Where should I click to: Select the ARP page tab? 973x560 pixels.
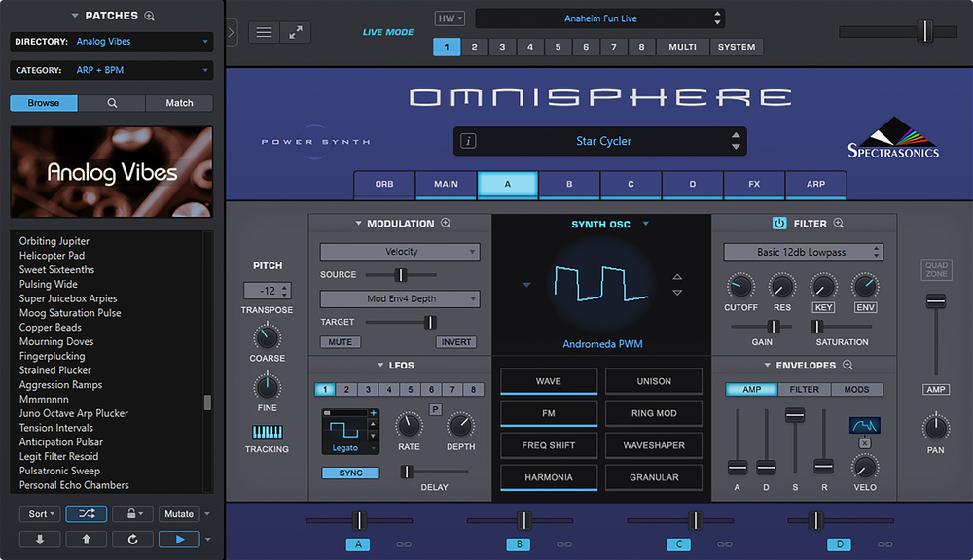point(815,184)
